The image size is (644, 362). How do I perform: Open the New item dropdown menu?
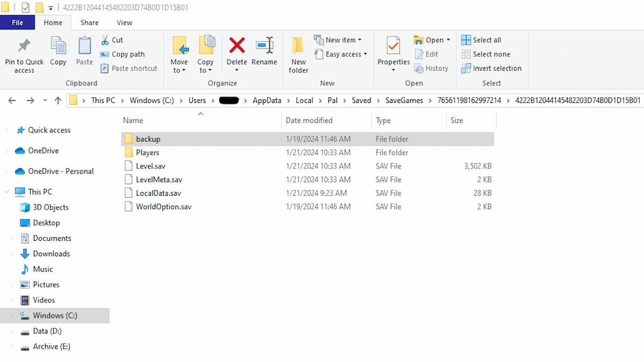(340, 39)
